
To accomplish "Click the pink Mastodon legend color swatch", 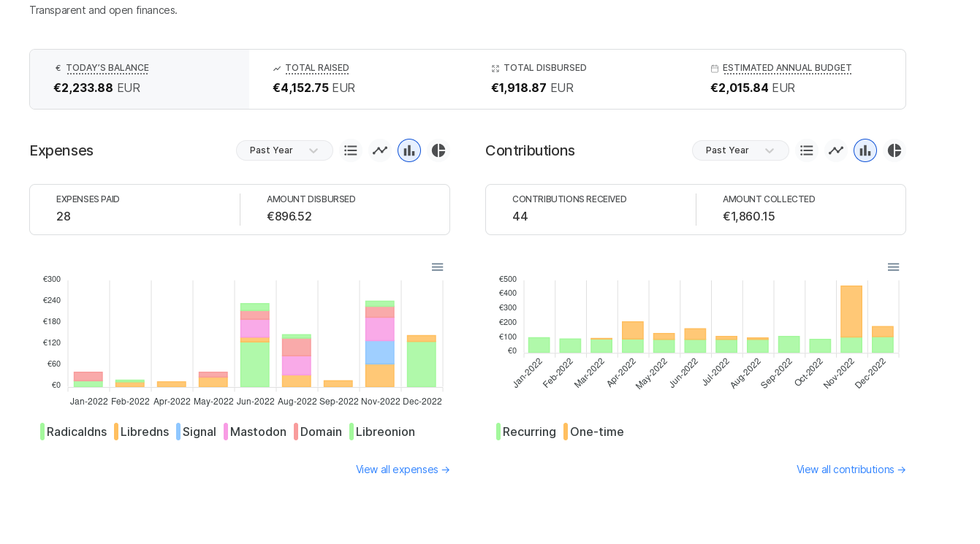I will [226, 432].
